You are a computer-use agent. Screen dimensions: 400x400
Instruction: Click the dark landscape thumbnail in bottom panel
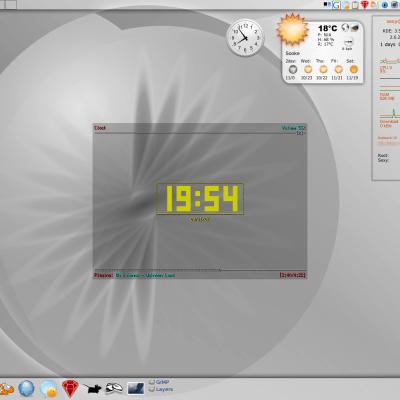136,388
